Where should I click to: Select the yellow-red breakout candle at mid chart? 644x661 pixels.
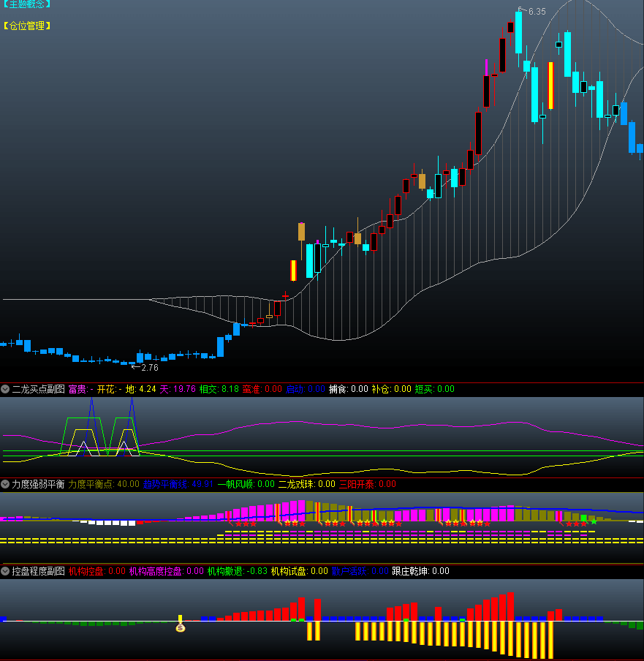pyautogui.click(x=293, y=270)
